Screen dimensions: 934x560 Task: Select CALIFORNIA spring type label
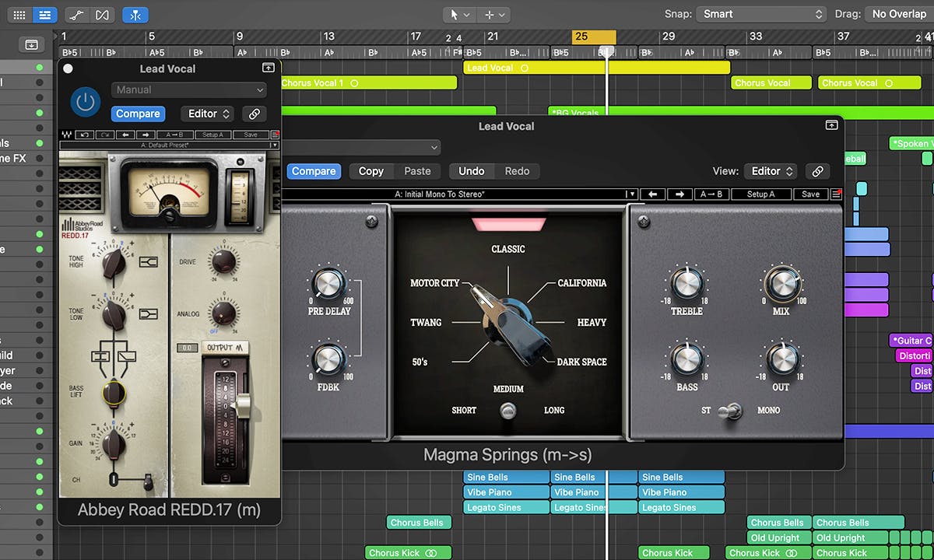click(581, 283)
